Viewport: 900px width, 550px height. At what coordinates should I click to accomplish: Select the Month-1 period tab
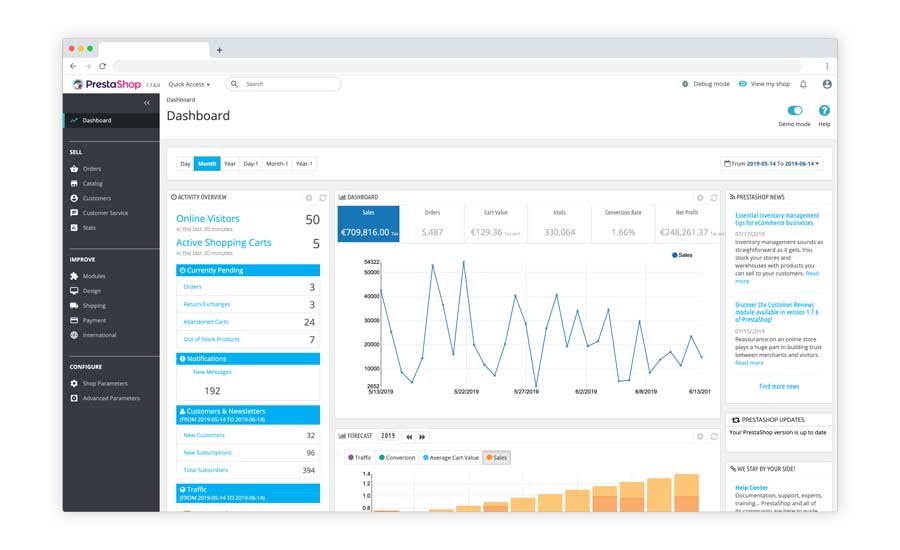pyautogui.click(x=277, y=164)
